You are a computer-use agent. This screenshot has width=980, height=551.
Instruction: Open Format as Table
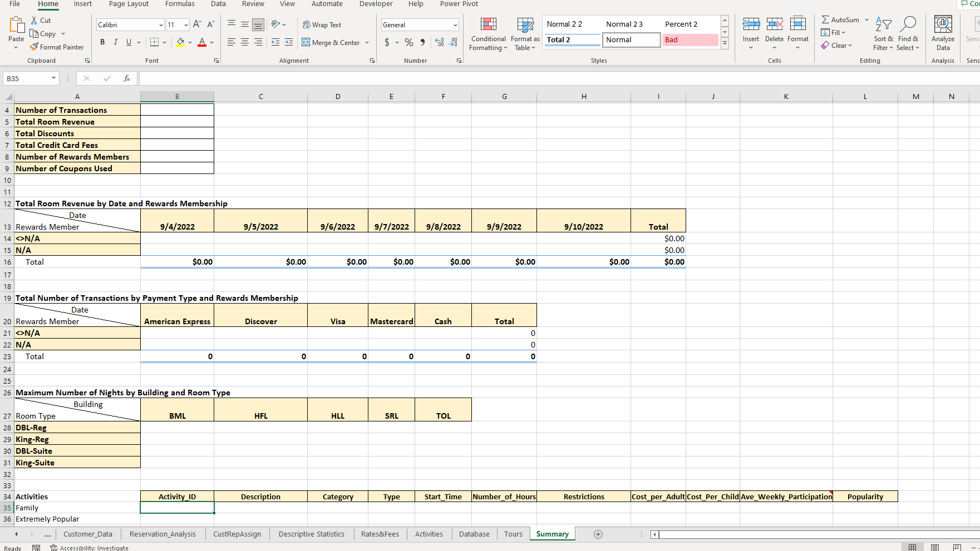[525, 34]
